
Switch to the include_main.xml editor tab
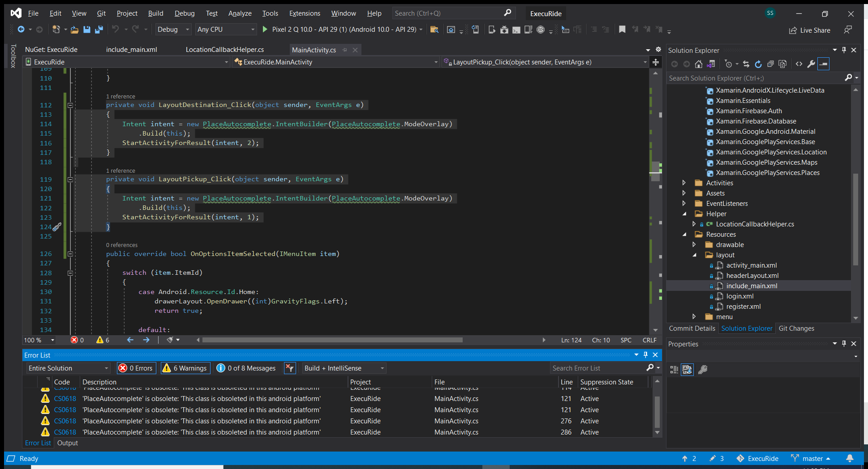(131, 50)
